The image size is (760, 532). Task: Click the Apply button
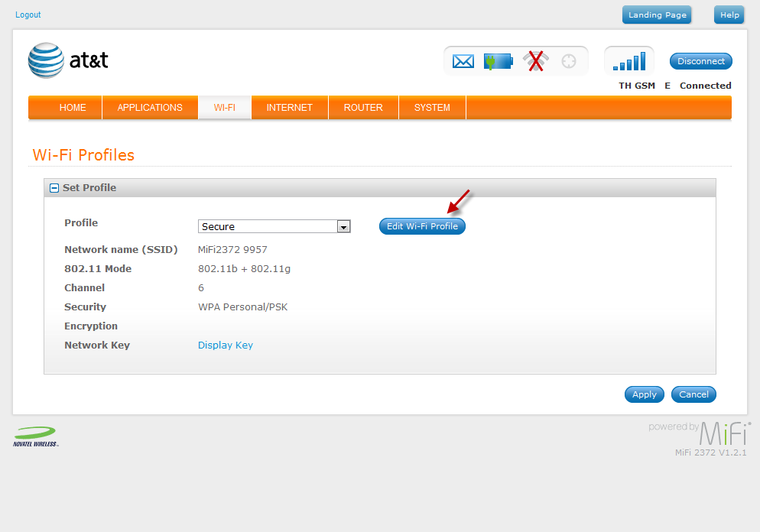pyautogui.click(x=644, y=394)
